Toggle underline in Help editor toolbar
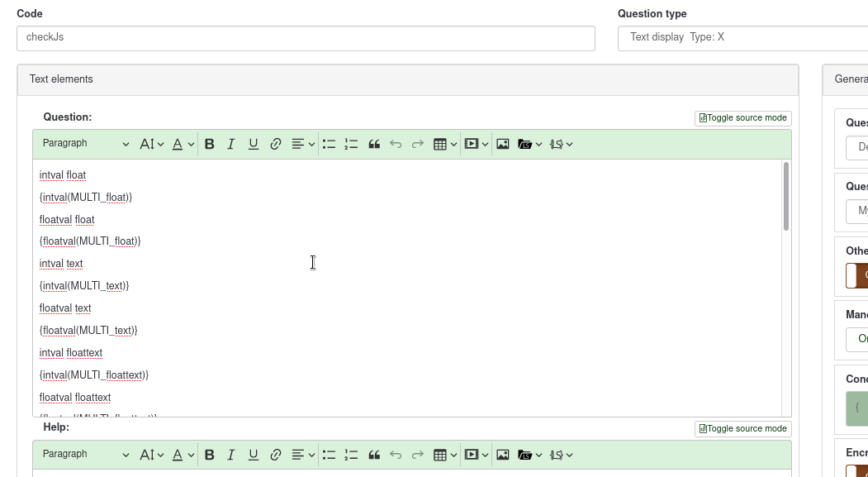868x477 pixels. [x=253, y=455]
